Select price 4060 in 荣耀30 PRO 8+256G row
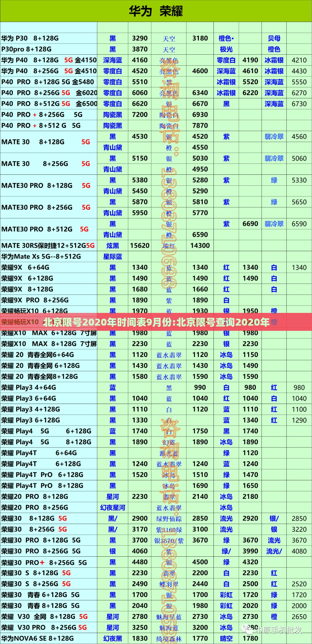 coord(140,551)
